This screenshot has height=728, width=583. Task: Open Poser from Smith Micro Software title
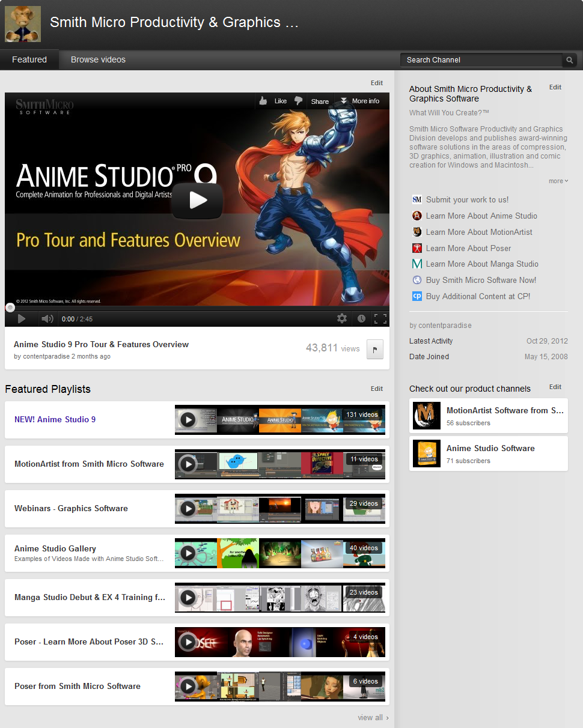78,686
